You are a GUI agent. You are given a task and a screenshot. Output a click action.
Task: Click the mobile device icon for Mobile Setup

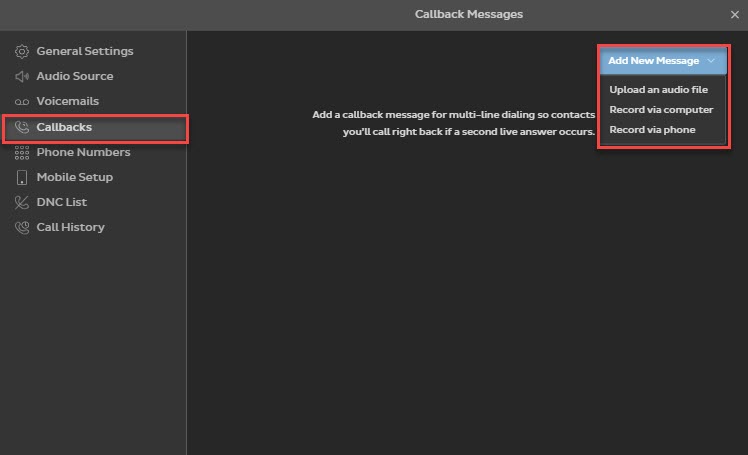(x=22, y=178)
